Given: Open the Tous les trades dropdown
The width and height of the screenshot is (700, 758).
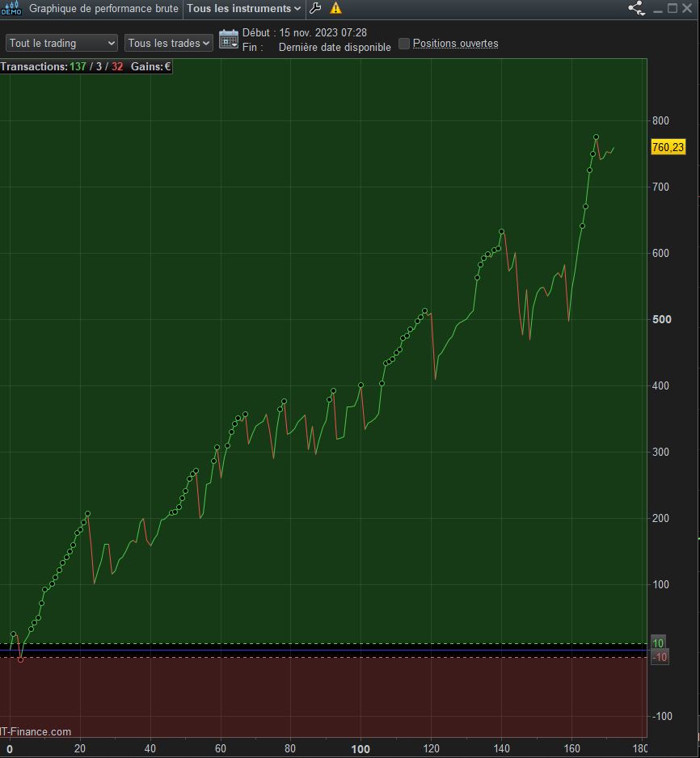Looking at the screenshot, I should point(168,43).
